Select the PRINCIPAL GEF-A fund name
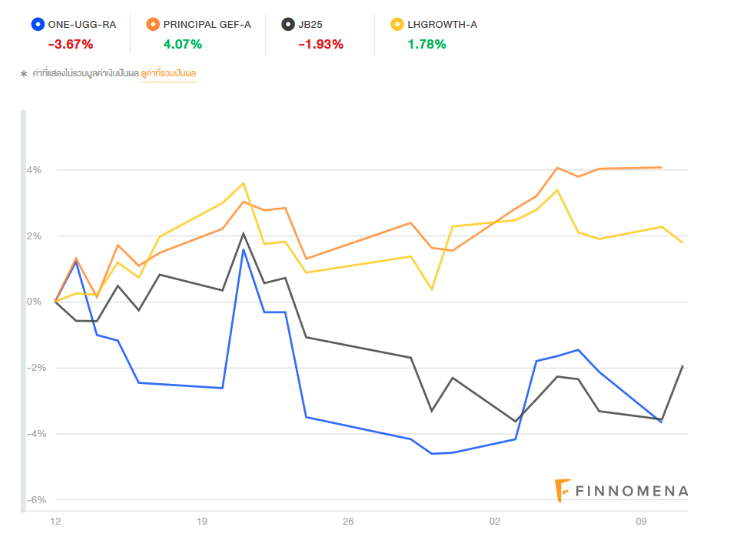Viewport: 736px width, 538px height. pyautogui.click(x=206, y=23)
